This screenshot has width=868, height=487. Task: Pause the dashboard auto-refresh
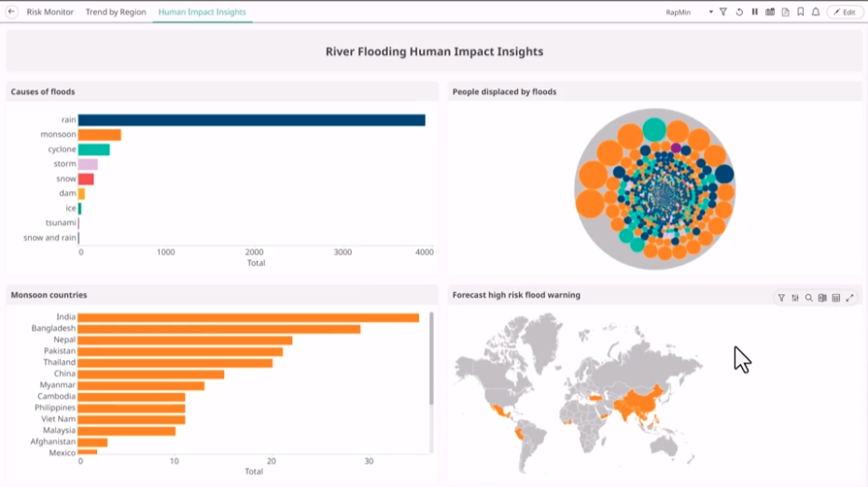tap(755, 12)
